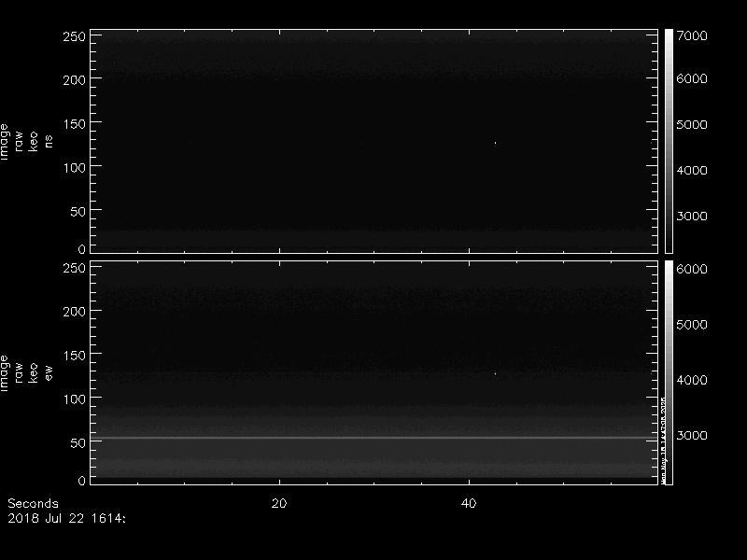Click the bottom colorbar next to 6000

669,372
